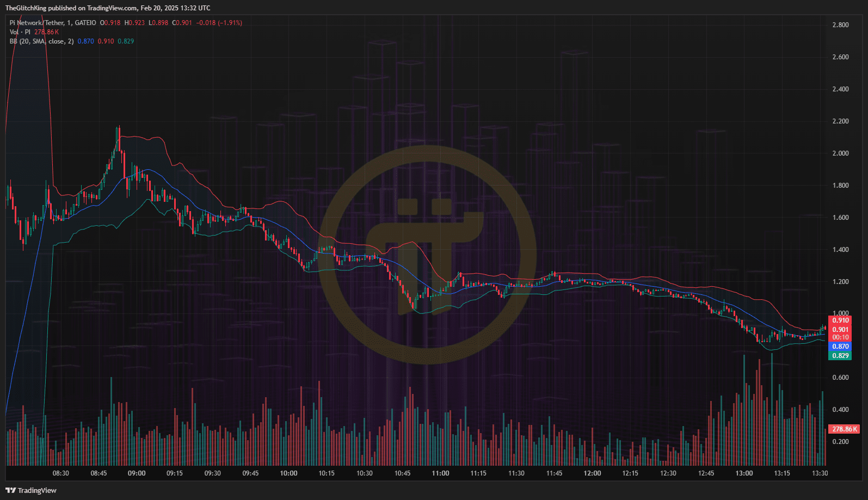Click the green 0.829 lower band price tag on axis

pos(840,356)
